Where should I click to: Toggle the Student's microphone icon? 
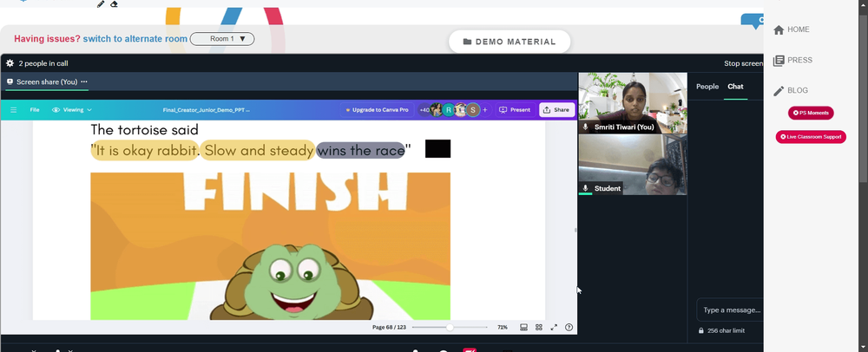coord(586,188)
